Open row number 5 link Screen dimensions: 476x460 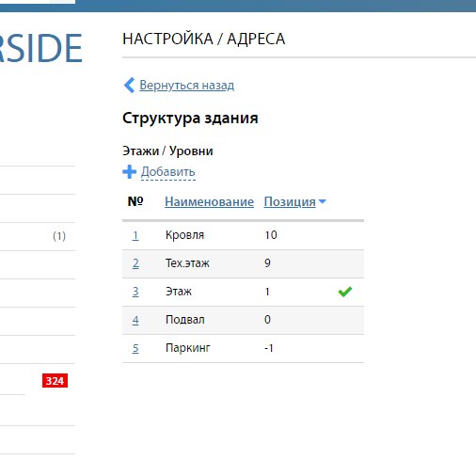135,348
